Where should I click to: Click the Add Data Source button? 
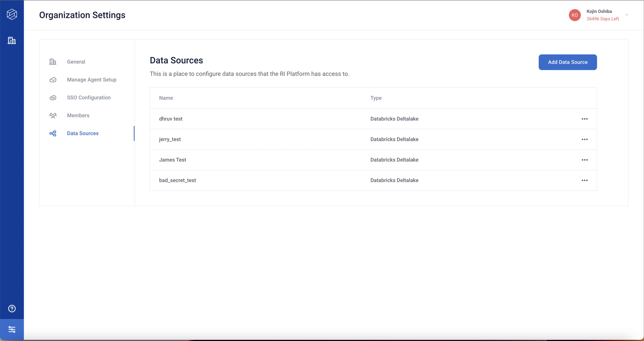click(567, 62)
